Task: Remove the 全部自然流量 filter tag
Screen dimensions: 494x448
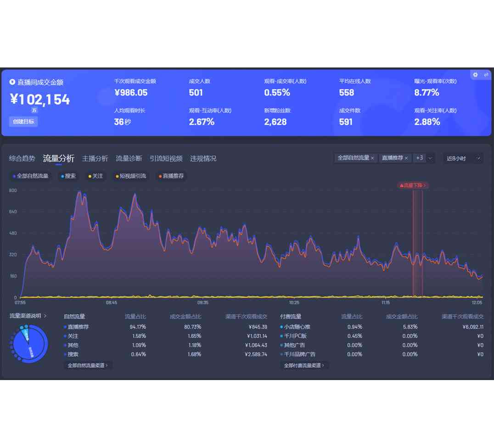Action: (x=372, y=158)
